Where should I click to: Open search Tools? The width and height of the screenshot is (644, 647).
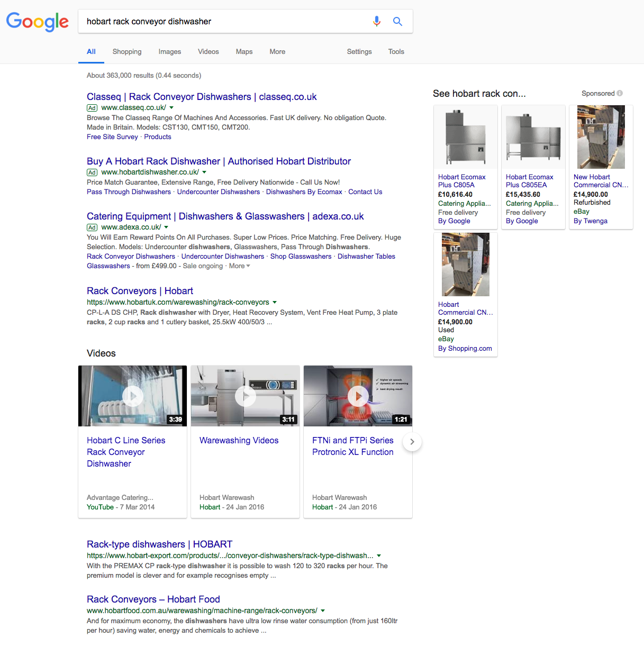click(396, 52)
